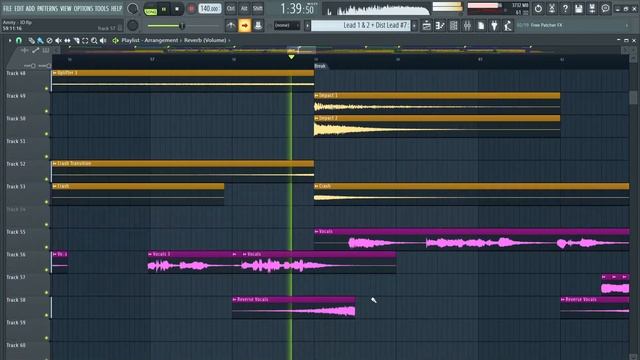Mute Track 48 using its green dot
The image size is (640, 360).
point(47,89)
